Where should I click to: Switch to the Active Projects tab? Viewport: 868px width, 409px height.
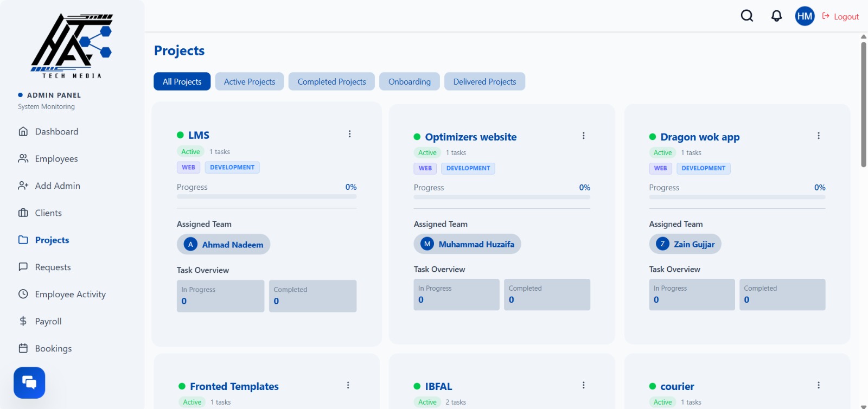[x=250, y=81]
